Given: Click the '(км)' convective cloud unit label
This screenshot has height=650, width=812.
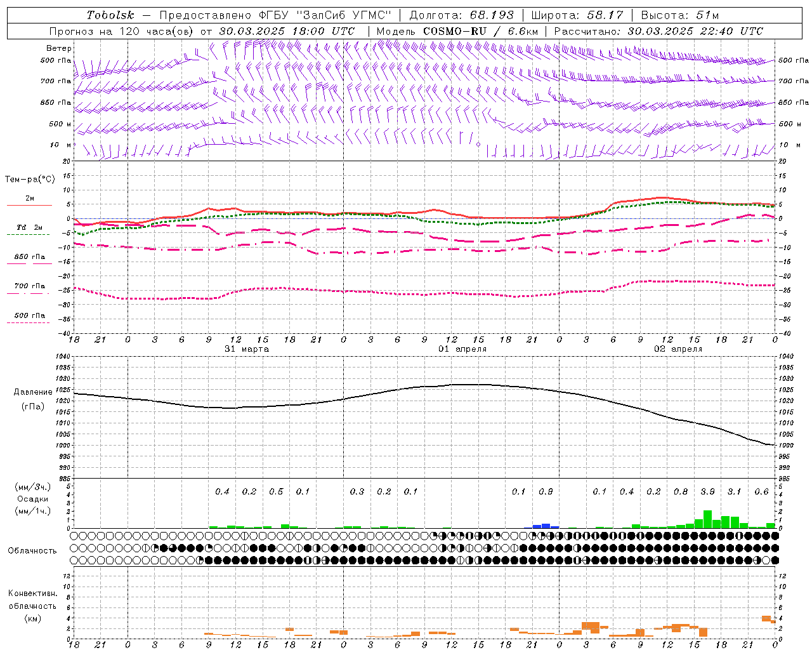Looking at the screenshot, I should tap(32, 618).
